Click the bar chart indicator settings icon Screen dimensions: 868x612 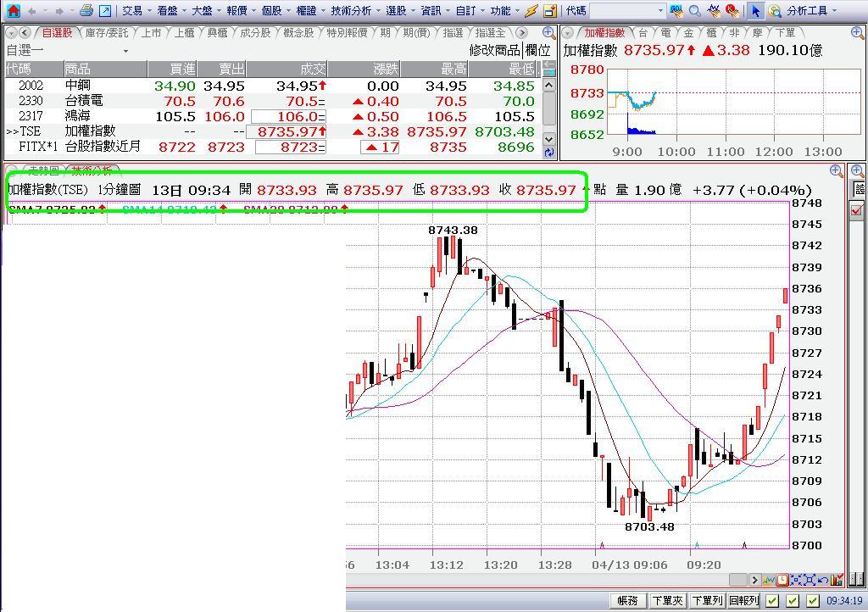click(x=837, y=580)
